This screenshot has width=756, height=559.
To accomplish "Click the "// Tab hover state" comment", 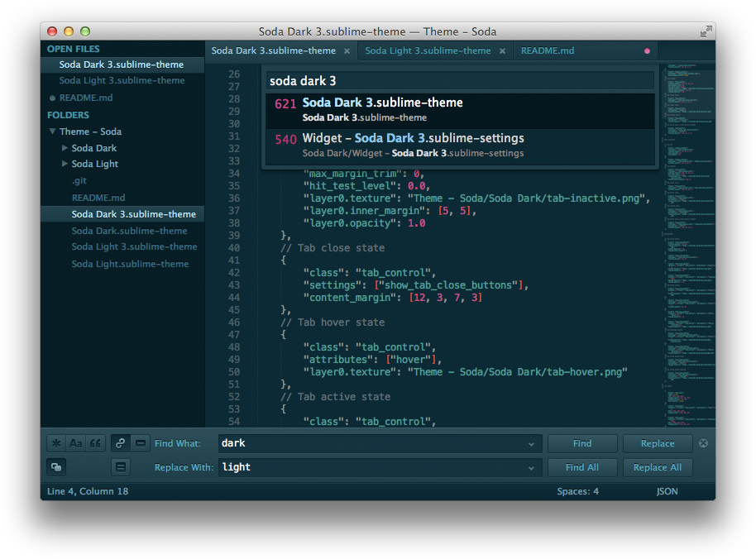I will coord(333,322).
